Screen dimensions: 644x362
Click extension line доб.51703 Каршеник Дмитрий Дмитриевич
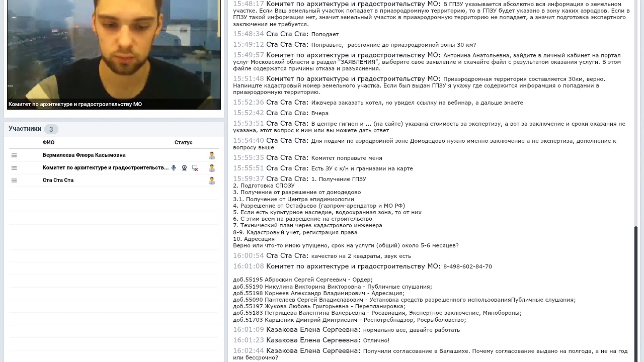click(x=350, y=320)
